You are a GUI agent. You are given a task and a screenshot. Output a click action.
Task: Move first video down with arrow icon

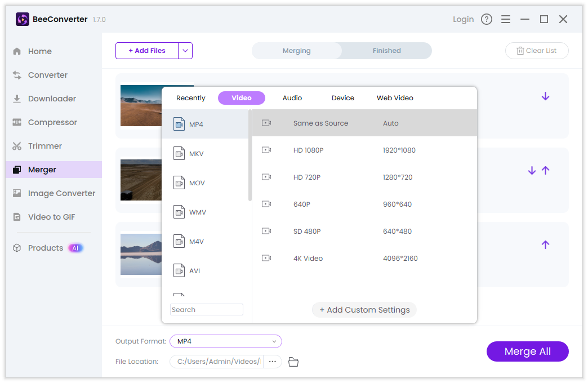tap(545, 96)
